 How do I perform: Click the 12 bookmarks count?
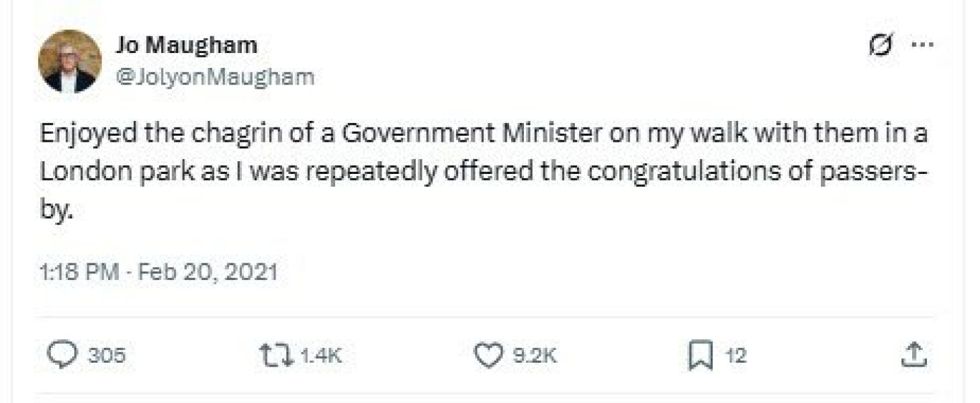point(736,355)
